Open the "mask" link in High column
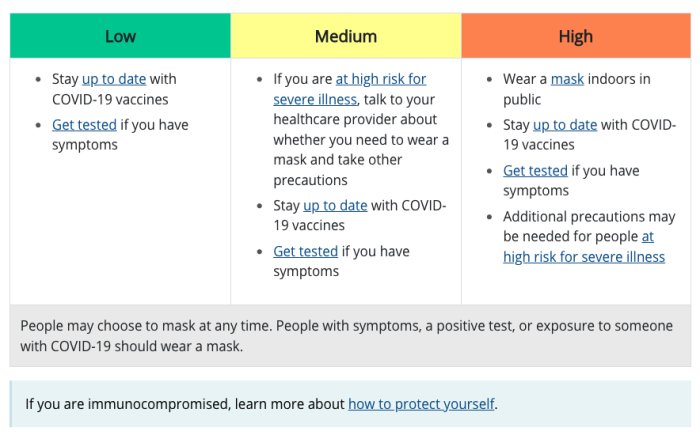Viewport: 700px width, 439px height. pyautogui.click(x=569, y=79)
